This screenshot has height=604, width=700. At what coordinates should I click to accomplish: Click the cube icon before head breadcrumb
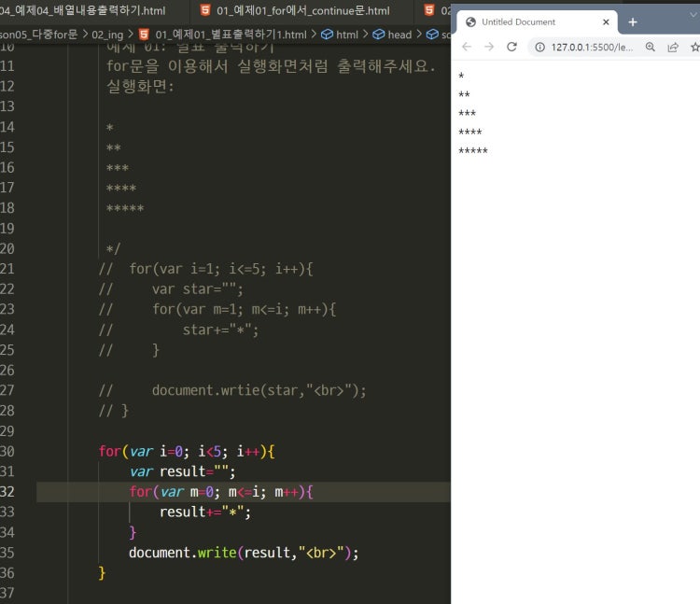click(x=379, y=35)
